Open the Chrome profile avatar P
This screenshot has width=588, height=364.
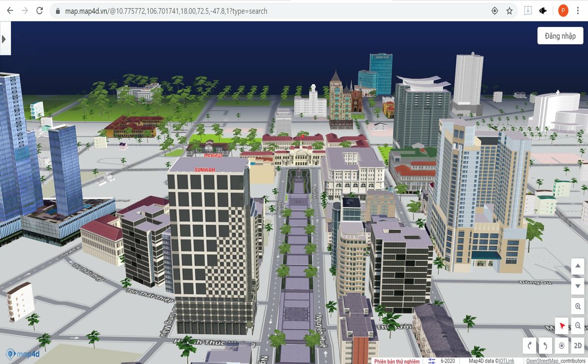pyautogui.click(x=563, y=11)
